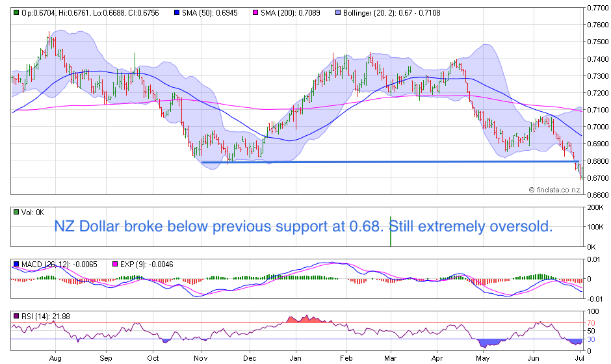Click the 200K volume axis value

click(595, 208)
